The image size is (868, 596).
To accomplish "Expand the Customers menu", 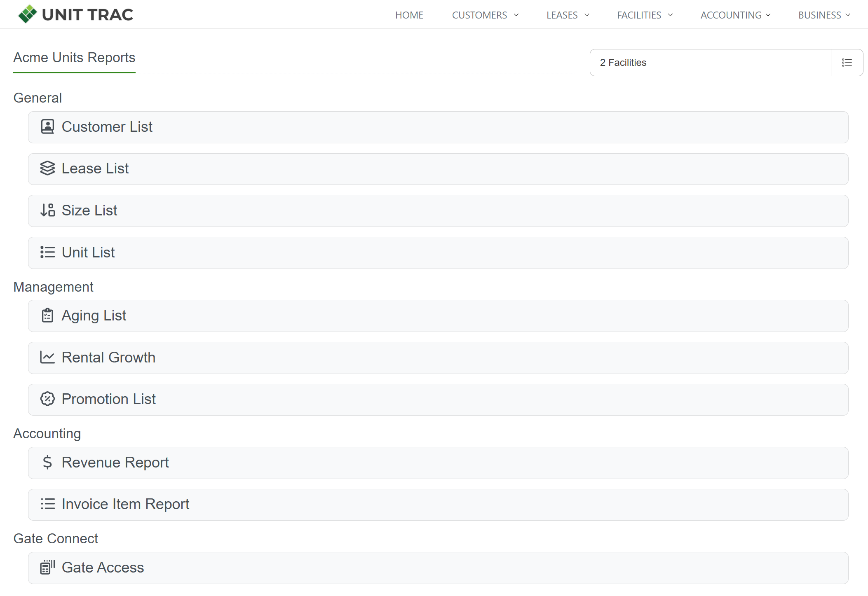I will click(485, 15).
